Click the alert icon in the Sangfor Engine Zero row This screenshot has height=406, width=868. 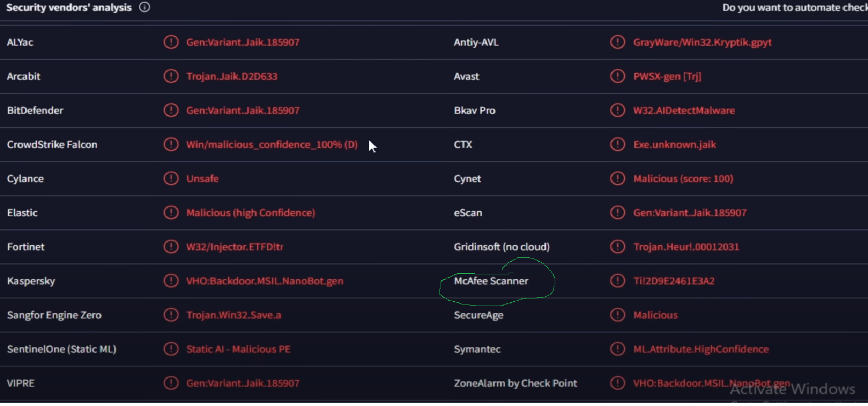pos(171,314)
